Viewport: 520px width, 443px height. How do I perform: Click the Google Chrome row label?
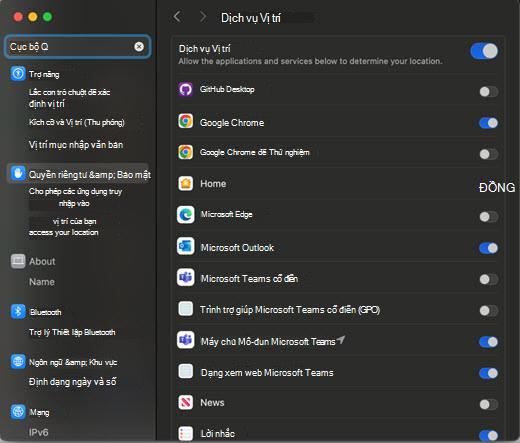[232, 123]
